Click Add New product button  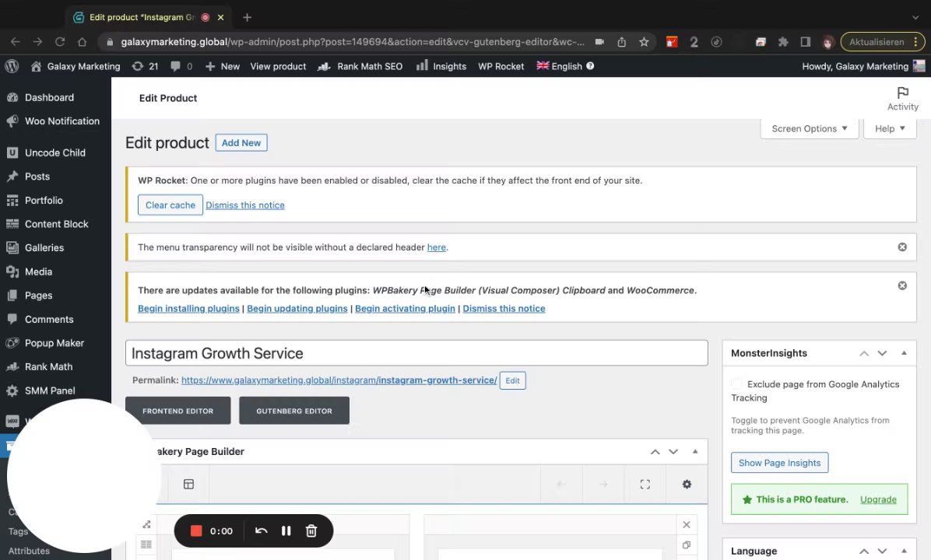tap(241, 143)
